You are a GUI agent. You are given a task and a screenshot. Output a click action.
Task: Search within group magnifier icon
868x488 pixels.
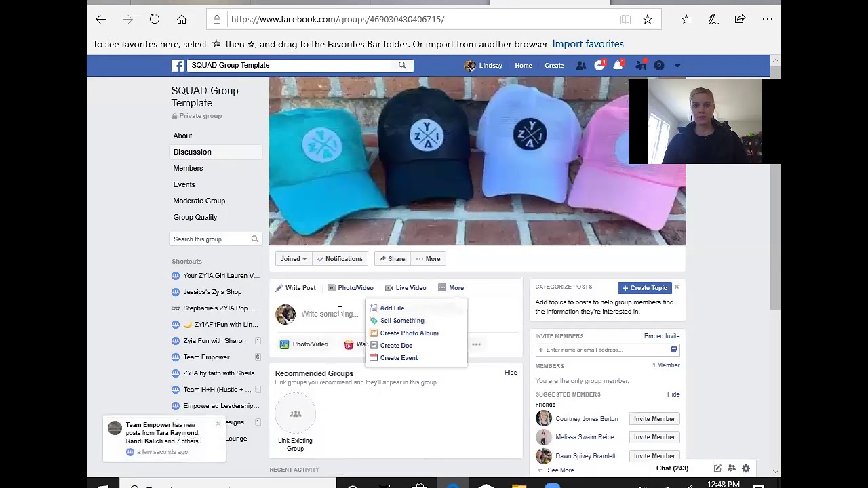[254, 239]
